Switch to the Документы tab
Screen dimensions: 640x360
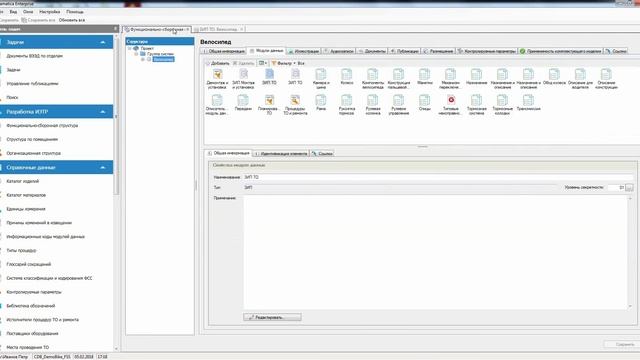tap(371, 51)
